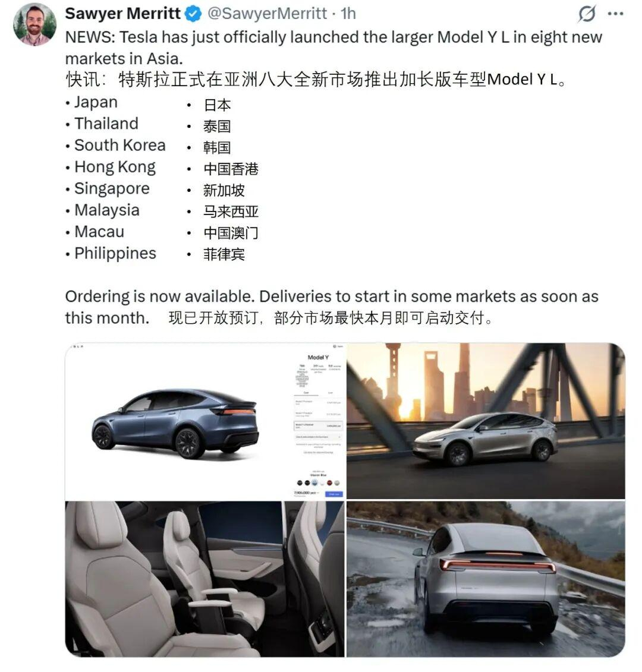Open the silver Model Y Shanghai skyline photo
This screenshot has height=672, width=642.
[x=486, y=421]
